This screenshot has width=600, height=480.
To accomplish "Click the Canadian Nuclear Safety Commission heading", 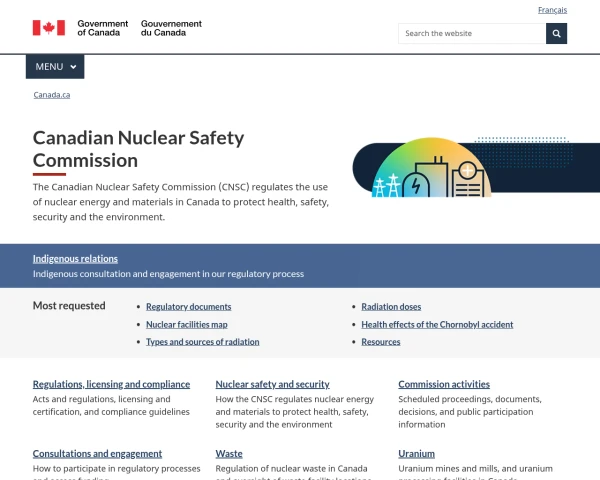I will 139,149.
